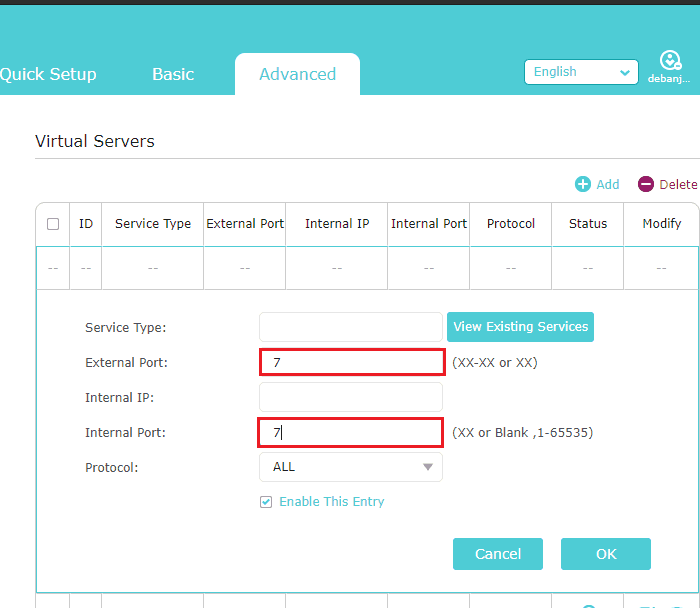Click the Protocol column header
700x608 pixels.
point(511,224)
